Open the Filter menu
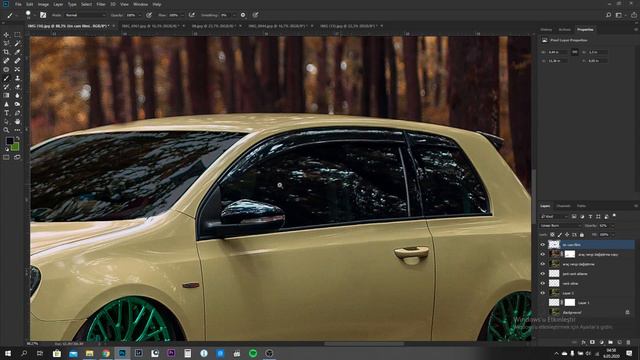Screen dimensions: 640x360 click(x=101, y=4)
